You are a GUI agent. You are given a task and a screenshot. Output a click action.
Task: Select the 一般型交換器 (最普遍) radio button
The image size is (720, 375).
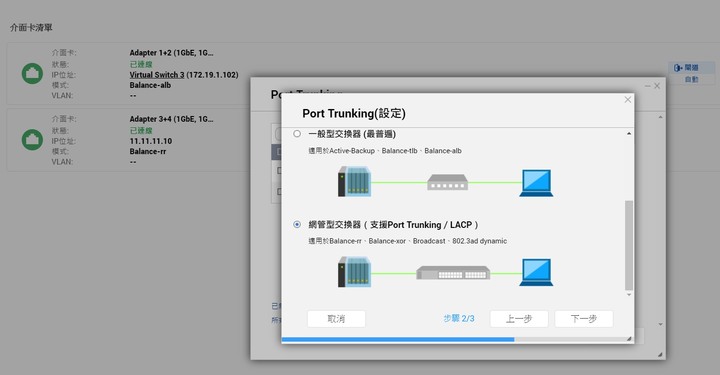coord(297,134)
